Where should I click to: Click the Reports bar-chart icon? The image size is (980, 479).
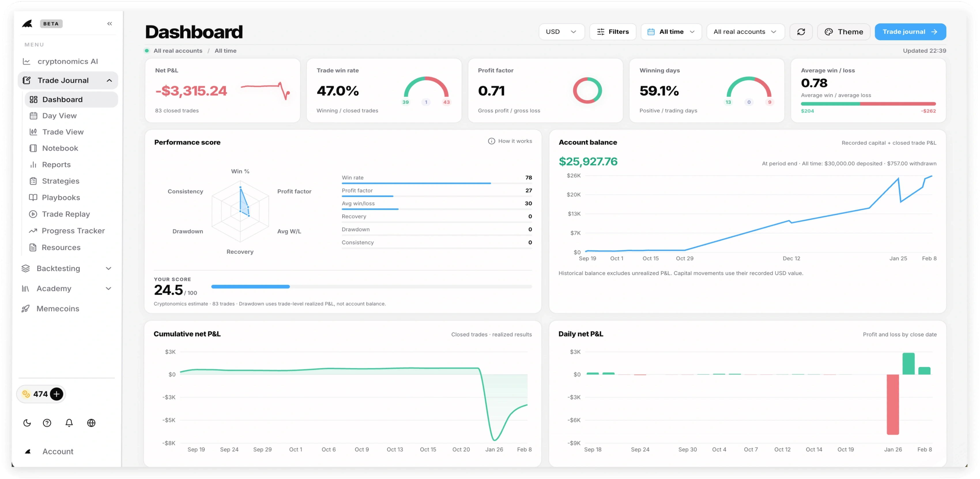tap(33, 164)
